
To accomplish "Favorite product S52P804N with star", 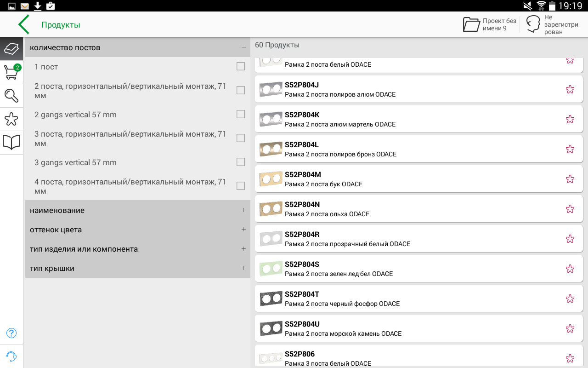I will (570, 209).
